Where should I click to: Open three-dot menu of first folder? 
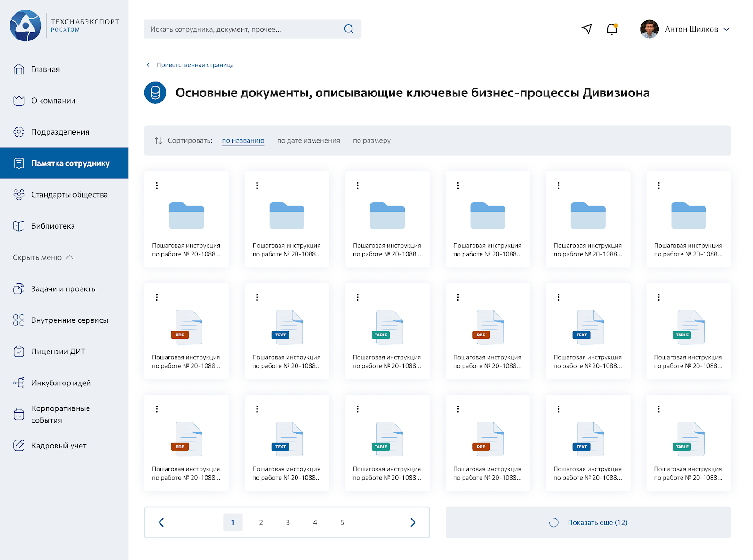[x=157, y=185]
